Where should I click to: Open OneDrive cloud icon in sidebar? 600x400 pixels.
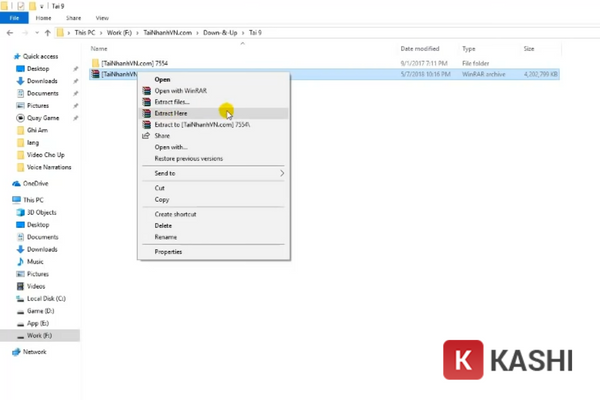tap(16, 183)
